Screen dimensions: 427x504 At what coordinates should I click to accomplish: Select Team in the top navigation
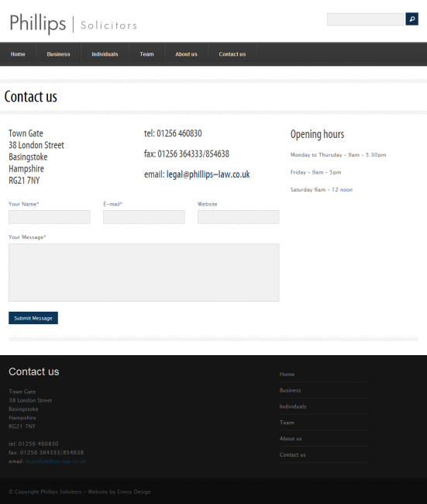[x=146, y=54]
